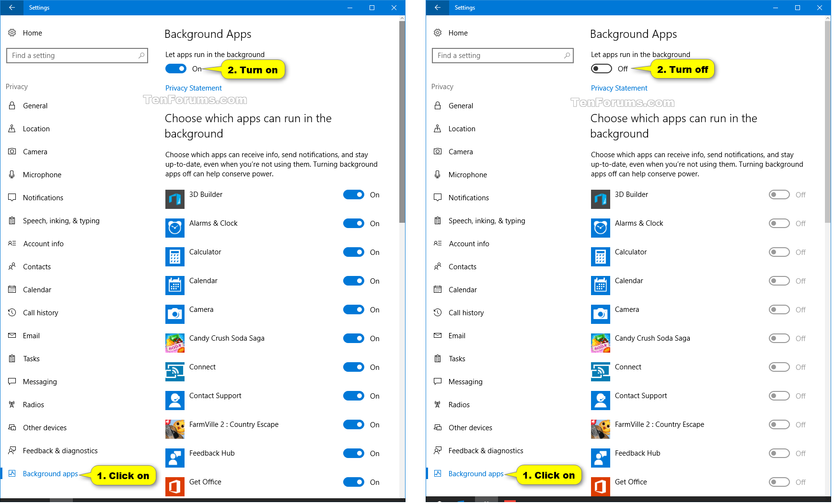This screenshot has height=504, width=835.
Task: Click Contact Support app icon in left window
Action: pos(175,401)
